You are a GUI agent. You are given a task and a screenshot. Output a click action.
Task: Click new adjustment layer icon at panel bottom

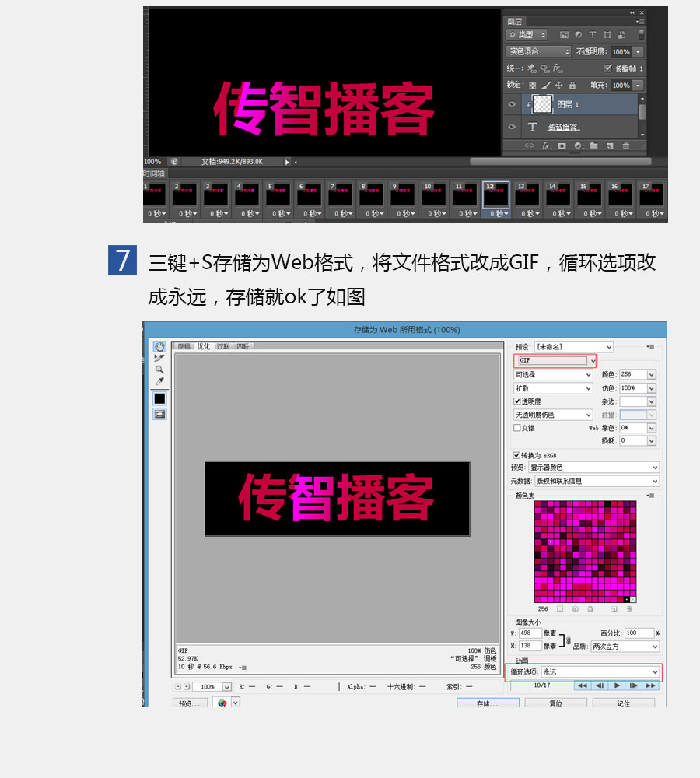pyautogui.click(x=579, y=146)
